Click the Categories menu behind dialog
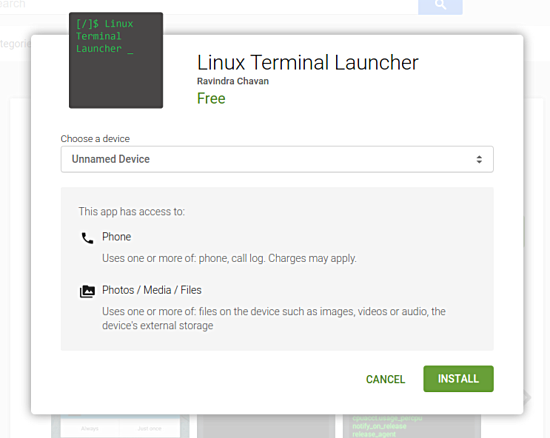The image size is (550, 438). 15,44
